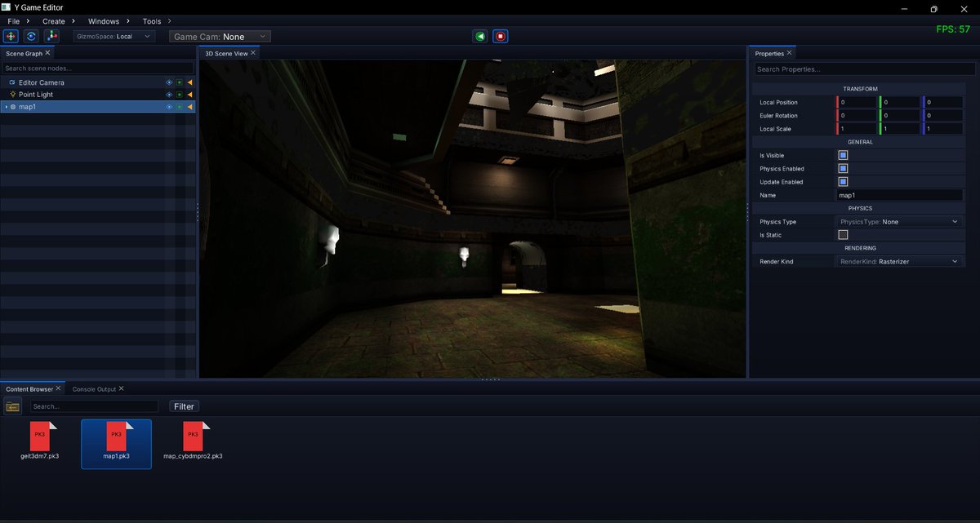Open the Game Cam dropdown
This screenshot has width=980, height=523.
(220, 36)
